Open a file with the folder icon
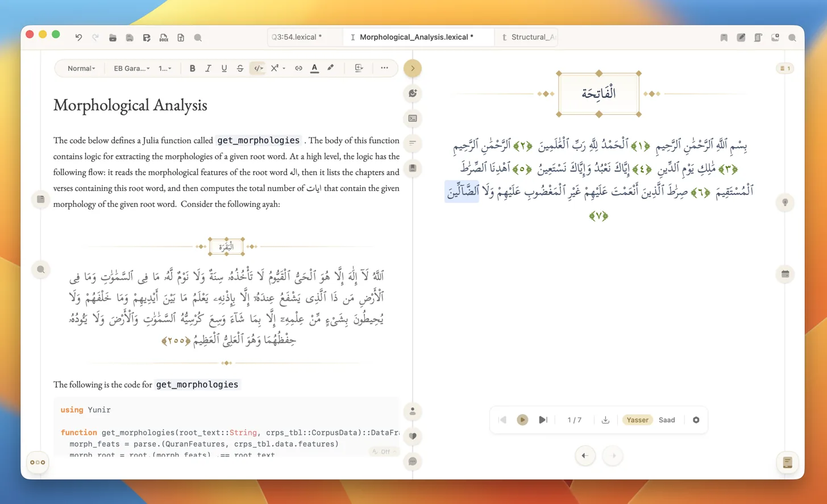This screenshot has height=504, width=827. tap(113, 38)
